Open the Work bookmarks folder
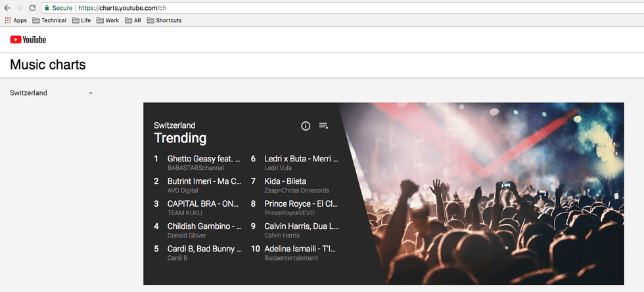644x292 pixels. pyautogui.click(x=108, y=20)
